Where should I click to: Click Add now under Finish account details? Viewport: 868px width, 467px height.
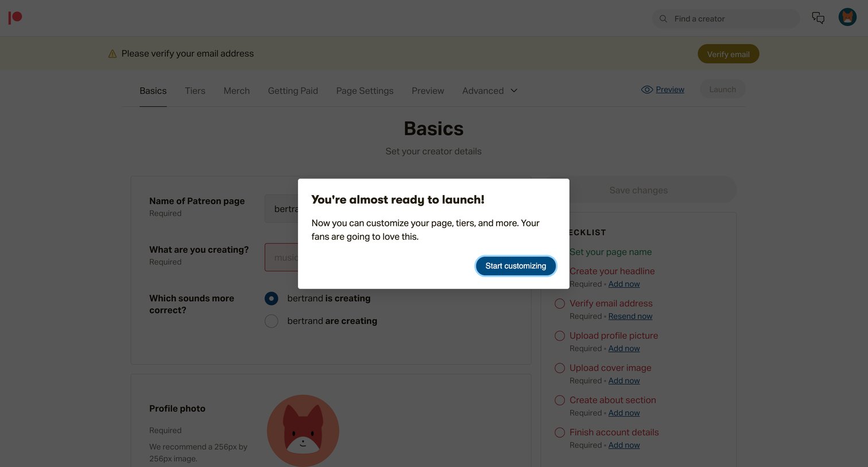click(x=624, y=445)
